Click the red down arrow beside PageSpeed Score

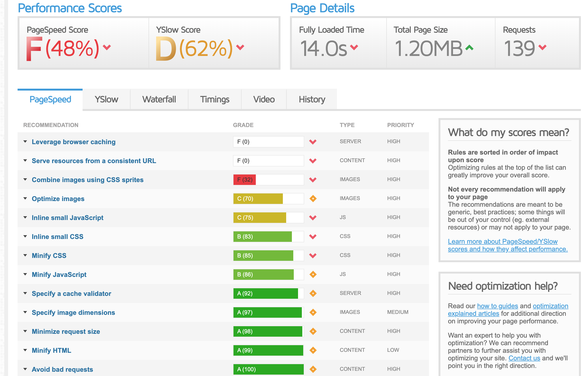(x=107, y=47)
